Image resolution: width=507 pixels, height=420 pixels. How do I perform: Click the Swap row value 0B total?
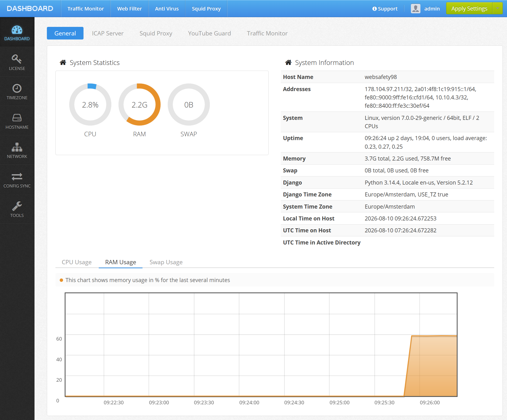(396, 171)
